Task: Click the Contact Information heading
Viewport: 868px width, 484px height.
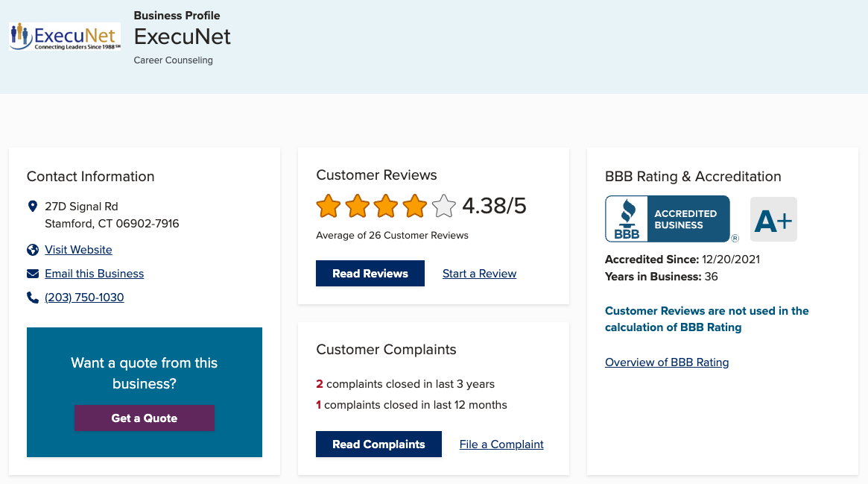Action: (91, 177)
